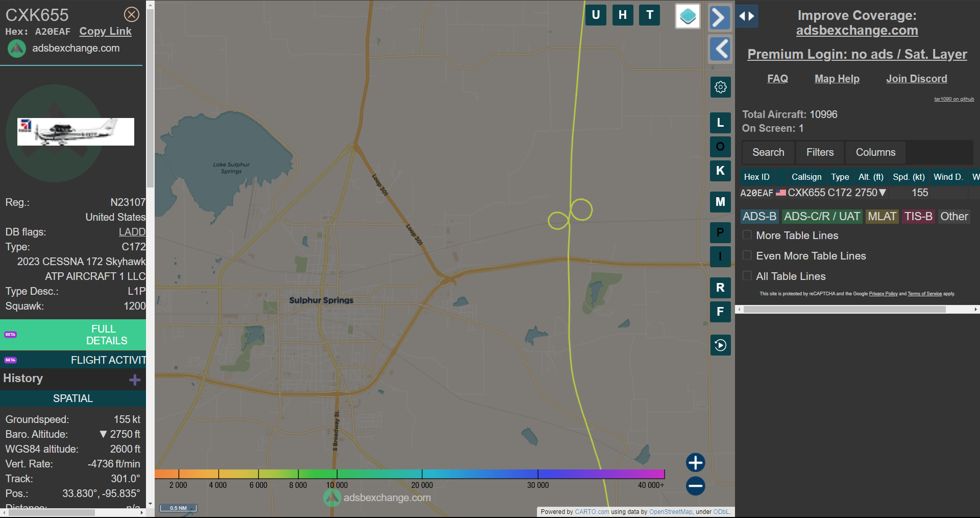Sort table by Hex ID column
980x518 pixels.
pos(757,177)
